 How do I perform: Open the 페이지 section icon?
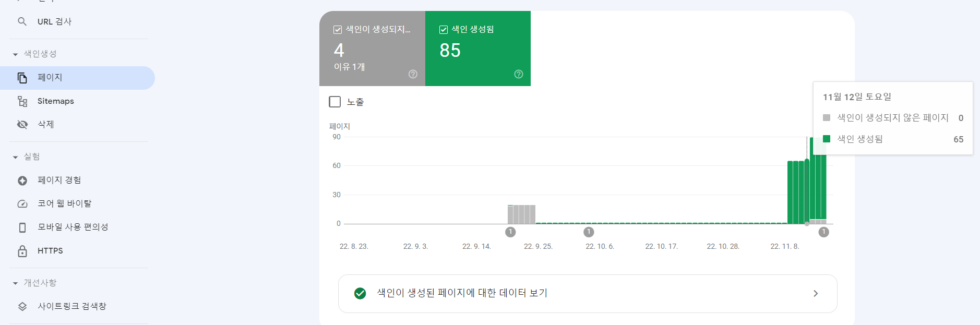tap(22, 77)
